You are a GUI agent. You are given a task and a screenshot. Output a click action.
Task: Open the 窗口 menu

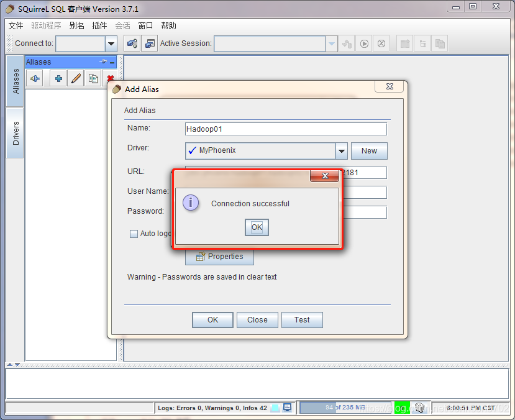pyautogui.click(x=145, y=25)
